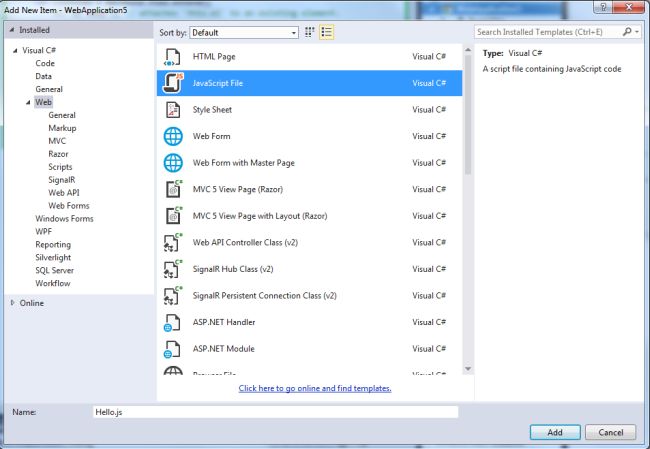650x449 pixels.
Task: Select the Web API category
Action: click(x=64, y=193)
